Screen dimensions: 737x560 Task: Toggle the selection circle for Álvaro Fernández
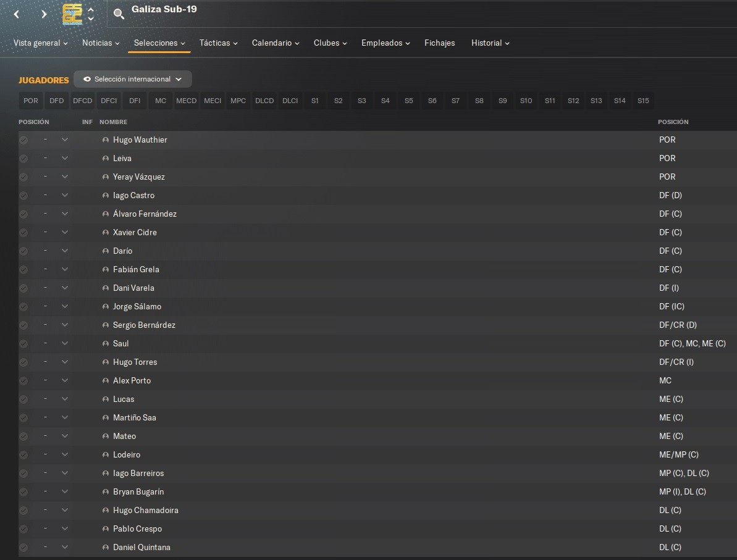[23, 214]
